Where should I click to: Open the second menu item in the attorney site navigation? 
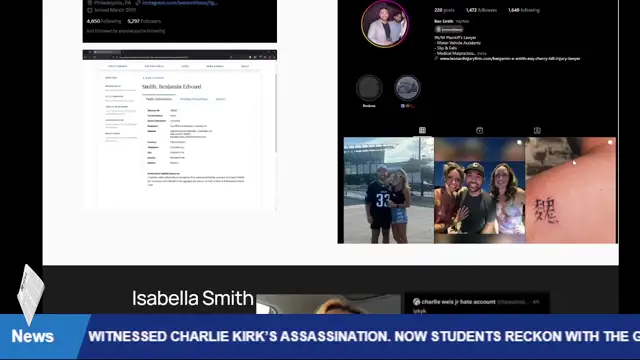pos(154,66)
